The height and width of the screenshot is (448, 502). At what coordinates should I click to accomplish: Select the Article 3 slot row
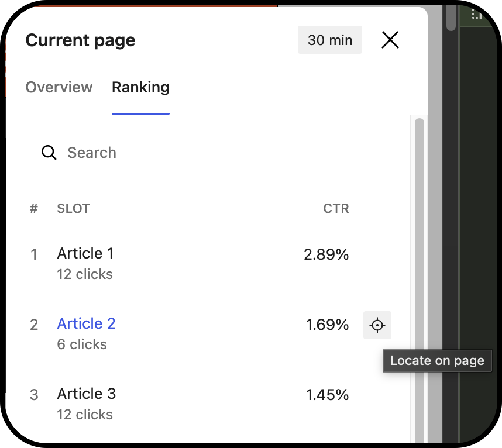pyautogui.click(x=208, y=404)
